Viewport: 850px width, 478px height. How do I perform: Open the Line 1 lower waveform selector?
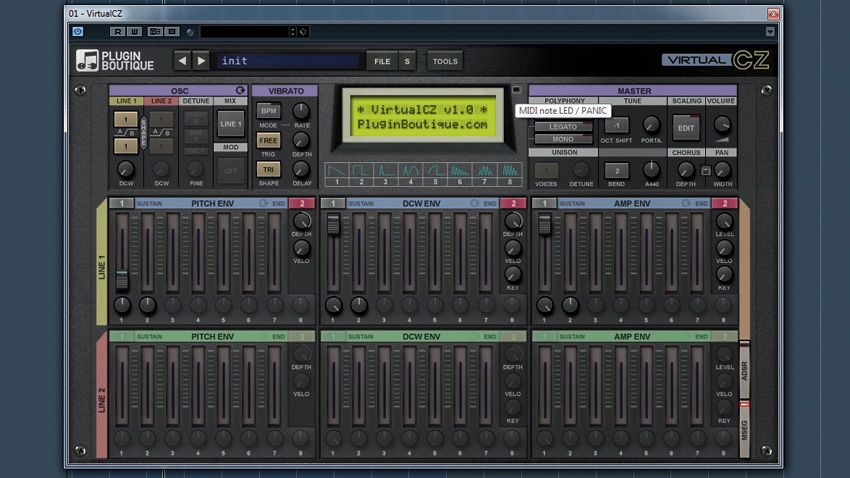(x=126, y=146)
